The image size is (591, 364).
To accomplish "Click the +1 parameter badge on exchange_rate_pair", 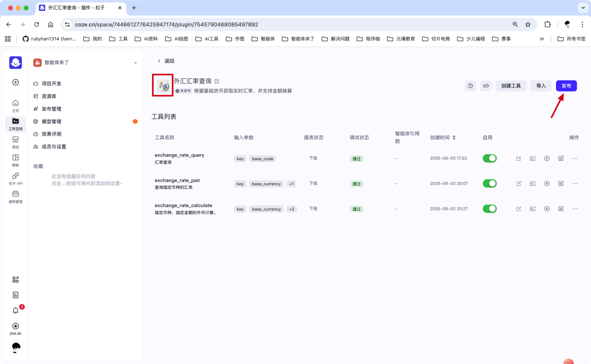I will click(x=291, y=184).
